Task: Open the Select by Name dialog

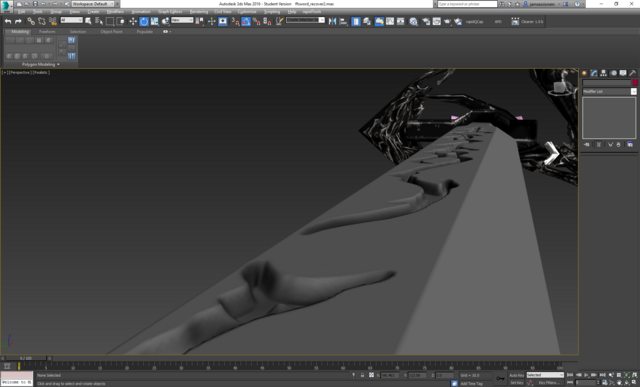Action: coord(99,21)
